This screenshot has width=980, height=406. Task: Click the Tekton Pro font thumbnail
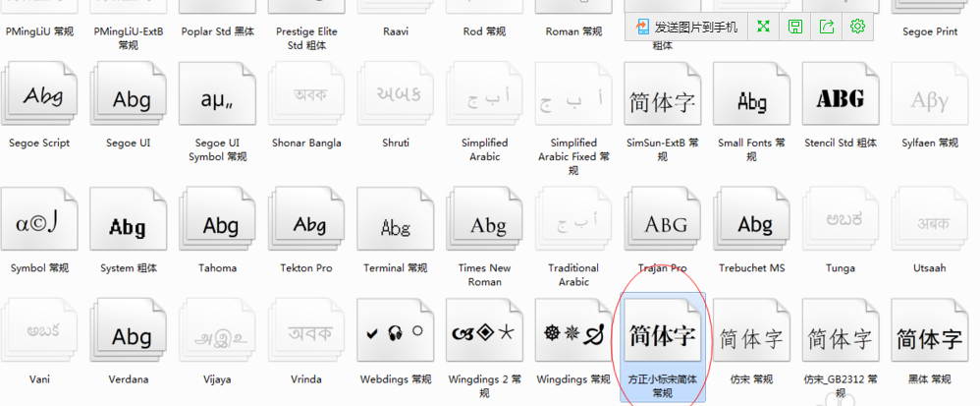[307, 225]
